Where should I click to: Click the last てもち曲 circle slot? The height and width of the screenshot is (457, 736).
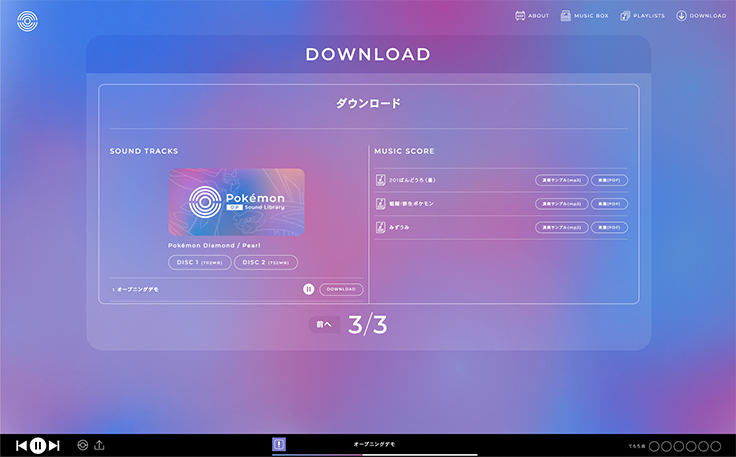(x=715, y=446)
